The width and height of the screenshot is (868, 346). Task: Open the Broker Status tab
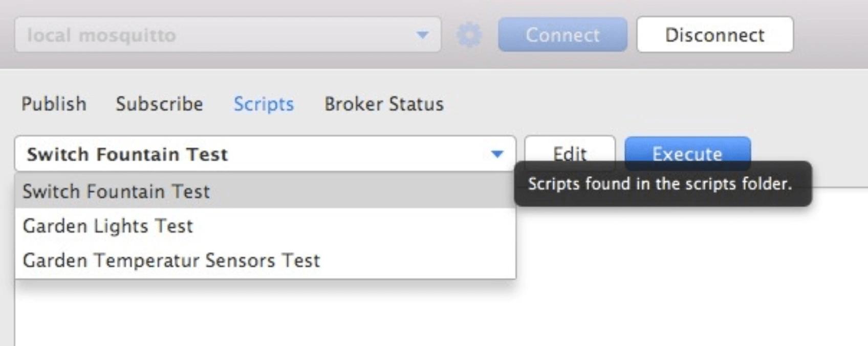pyautogui.click(x=384, y=104)
